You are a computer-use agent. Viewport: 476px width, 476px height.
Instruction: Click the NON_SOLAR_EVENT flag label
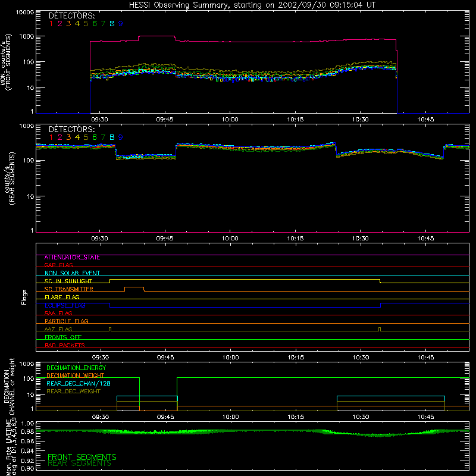(72, 273)
